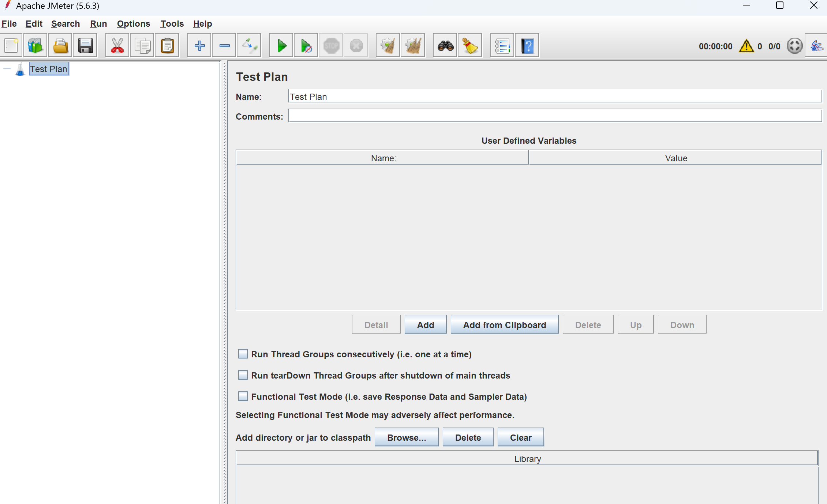The image size is (827, 504).
Task: Click Delete button under variables table
Action: 588,325
